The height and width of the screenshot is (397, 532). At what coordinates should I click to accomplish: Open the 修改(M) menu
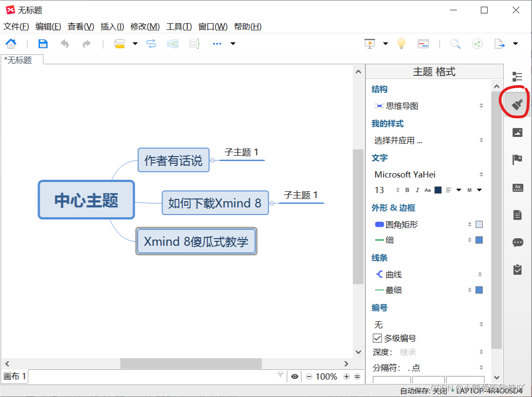tap(145, 26)
